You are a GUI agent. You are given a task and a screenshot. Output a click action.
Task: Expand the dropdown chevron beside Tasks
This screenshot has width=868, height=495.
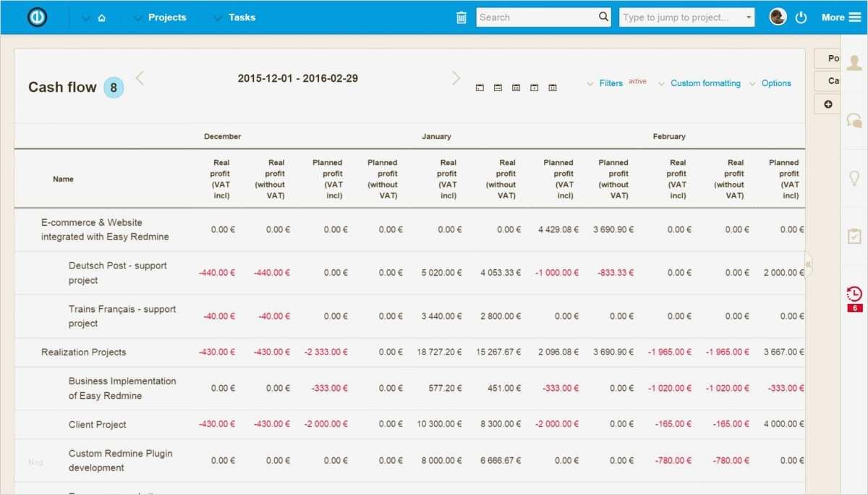click(x=218, y=18)
